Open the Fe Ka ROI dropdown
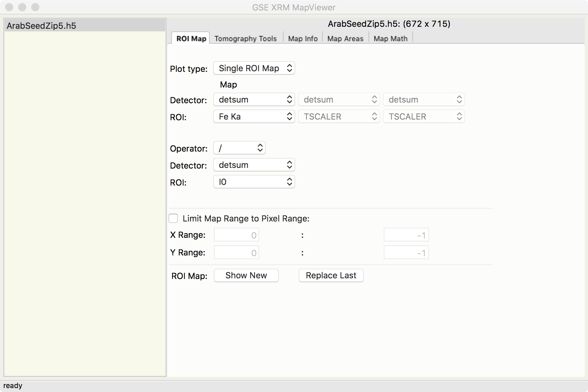This screenshot has height=392, width=588. (254, 117)
